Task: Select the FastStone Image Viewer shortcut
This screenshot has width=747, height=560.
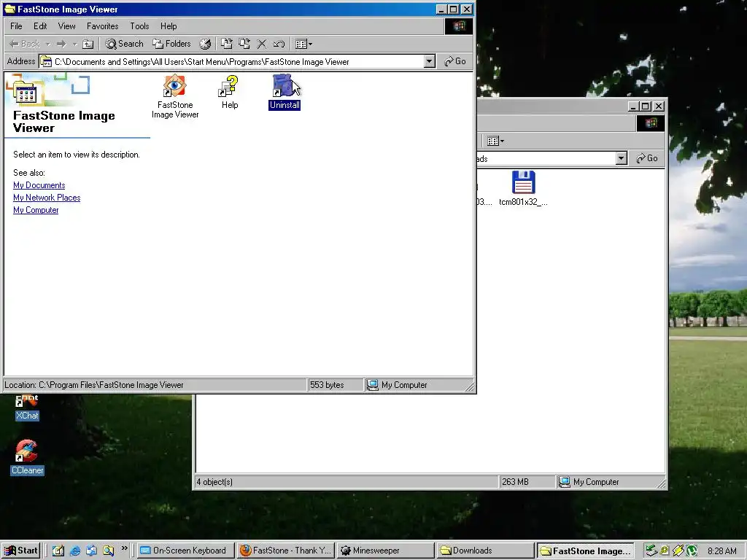Action: click(x=175, y=97)
